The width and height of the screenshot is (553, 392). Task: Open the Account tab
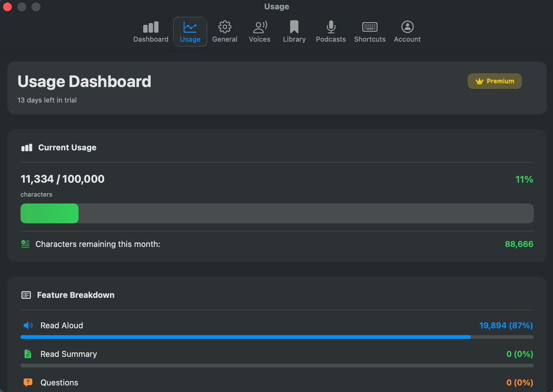(407, 32)
